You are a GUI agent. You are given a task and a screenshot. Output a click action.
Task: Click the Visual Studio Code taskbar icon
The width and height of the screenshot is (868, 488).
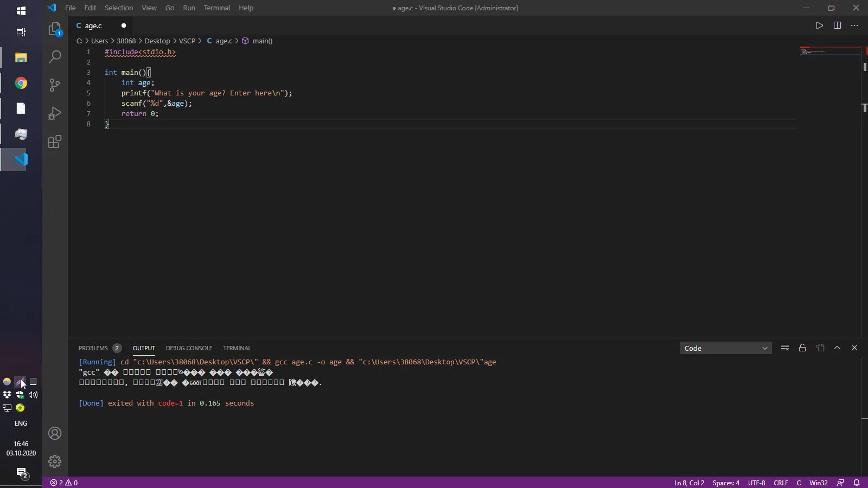(21, 159)
